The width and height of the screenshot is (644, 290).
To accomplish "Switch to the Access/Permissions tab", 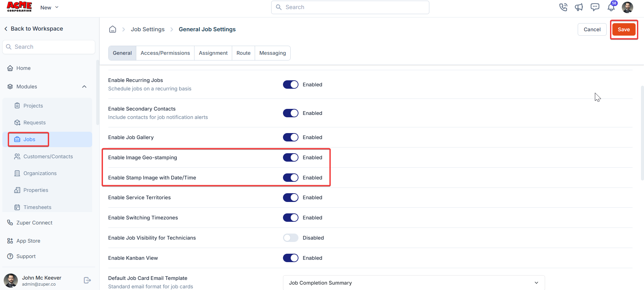I will click(x=165, y=53).
